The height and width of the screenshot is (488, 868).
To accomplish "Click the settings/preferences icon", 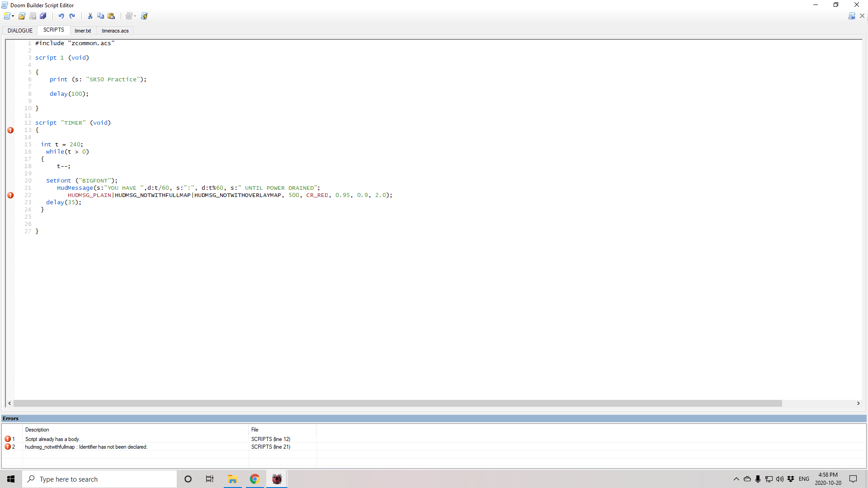I will [x=129, y=16].
